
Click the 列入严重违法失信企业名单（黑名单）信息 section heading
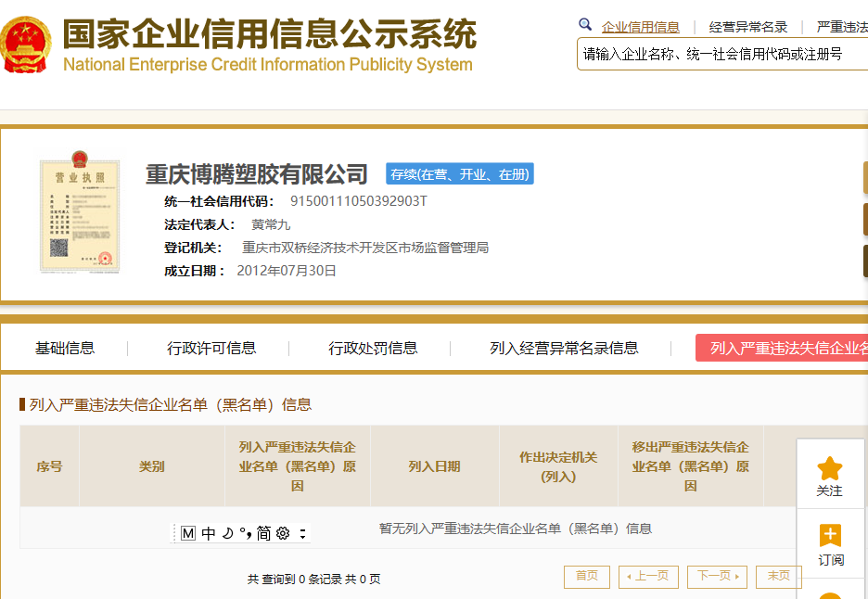pyautogui.click(x=171, y=404)
